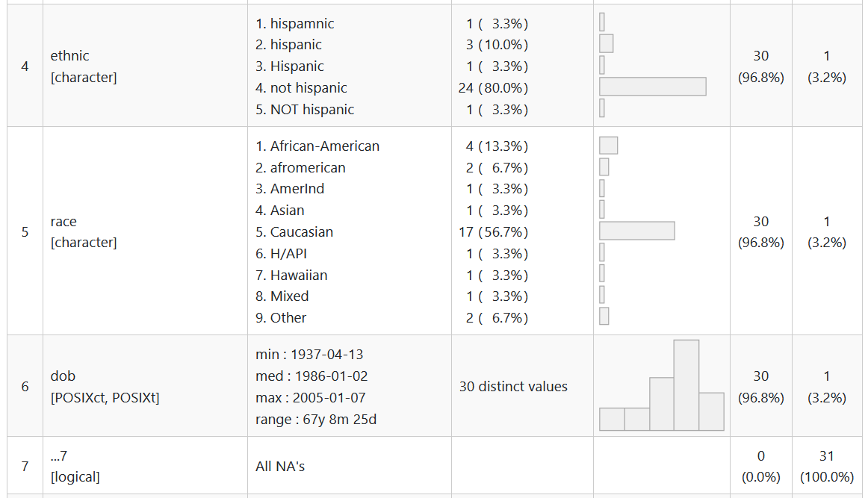Select the misspelled 'hispamnic' entry

[302, 24]
